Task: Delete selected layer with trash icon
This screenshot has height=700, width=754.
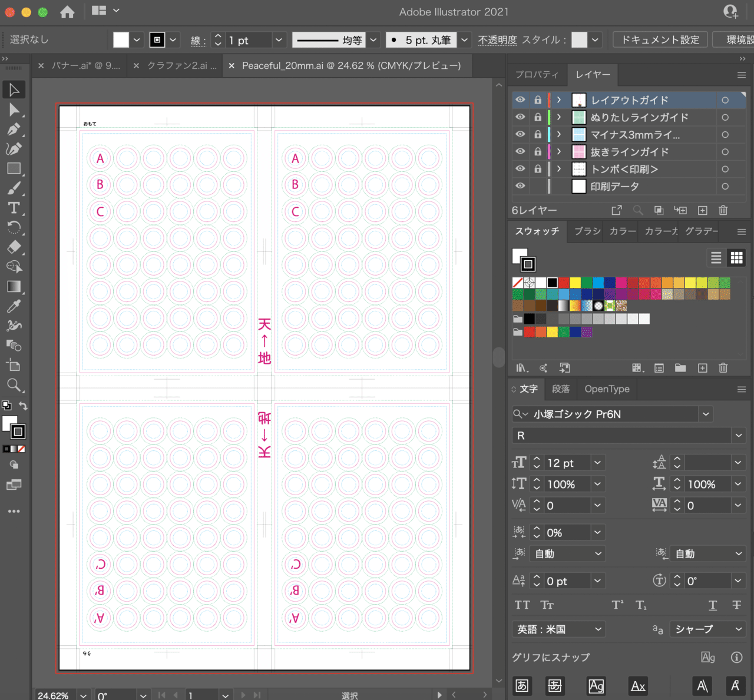Action: click(723, 210)
